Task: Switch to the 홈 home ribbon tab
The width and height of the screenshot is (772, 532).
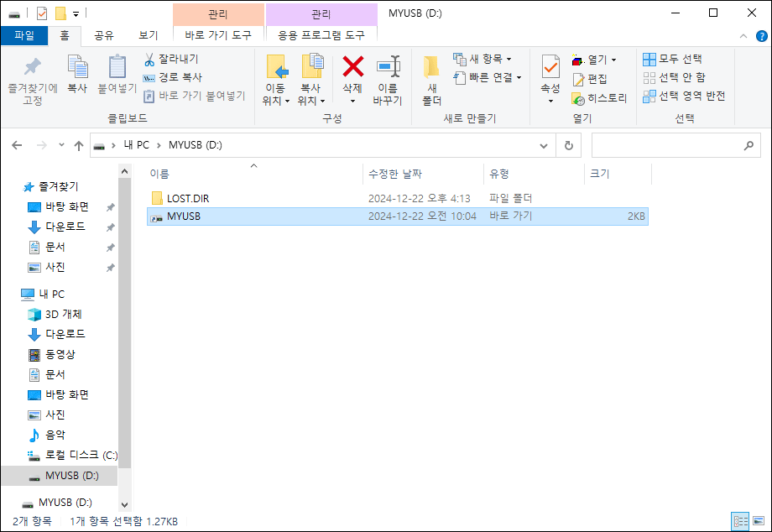Action: click(65, 35)
